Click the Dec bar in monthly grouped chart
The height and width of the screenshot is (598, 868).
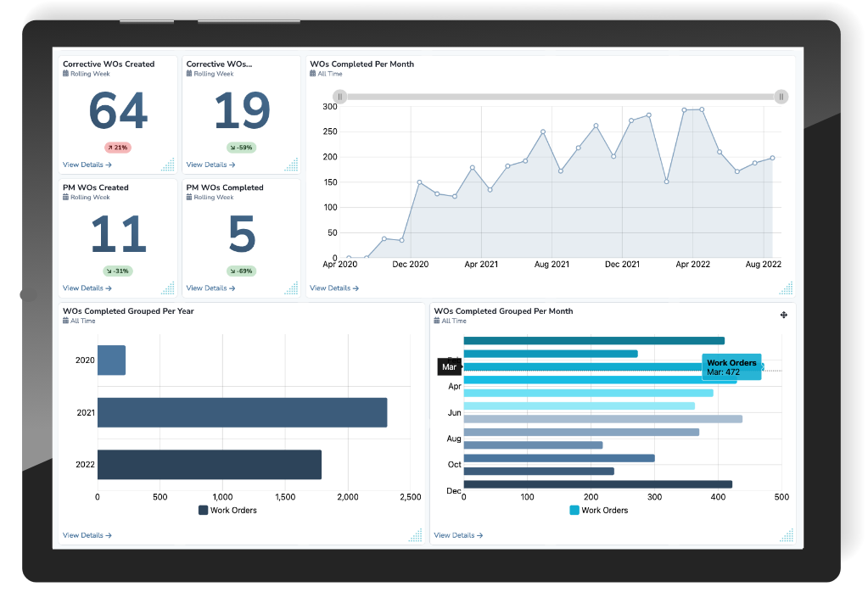click(598, 484)
